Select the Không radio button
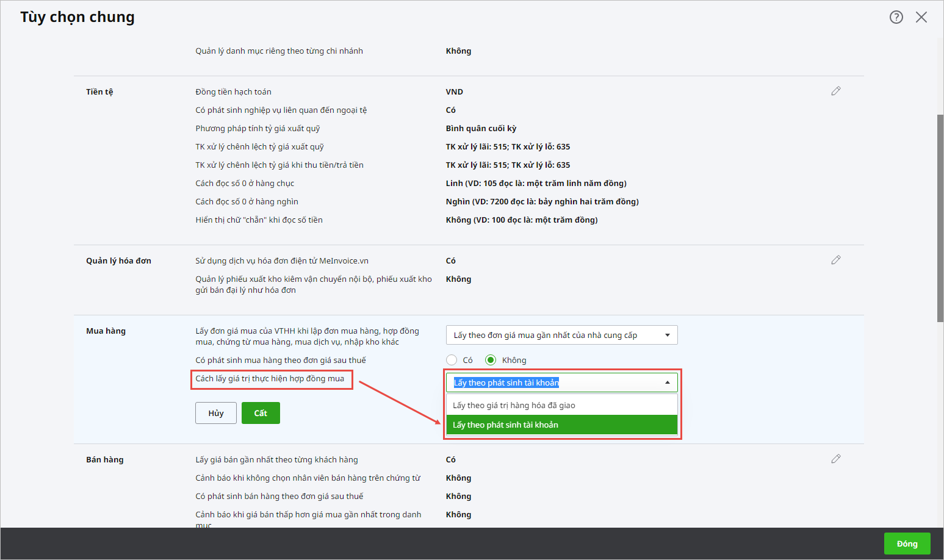This screenshot has height=560, width=944. click(x=491, y=360)
